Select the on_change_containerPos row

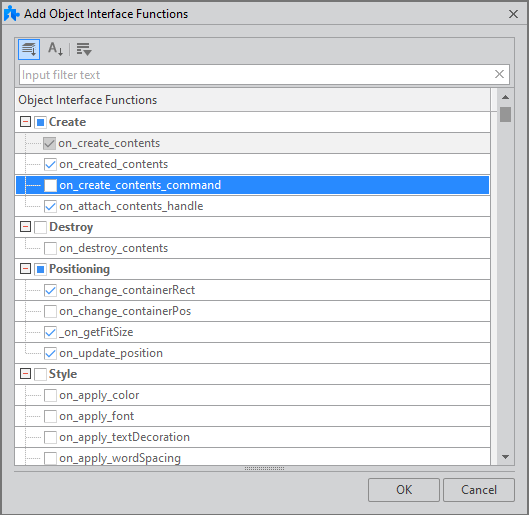point(252,311)
